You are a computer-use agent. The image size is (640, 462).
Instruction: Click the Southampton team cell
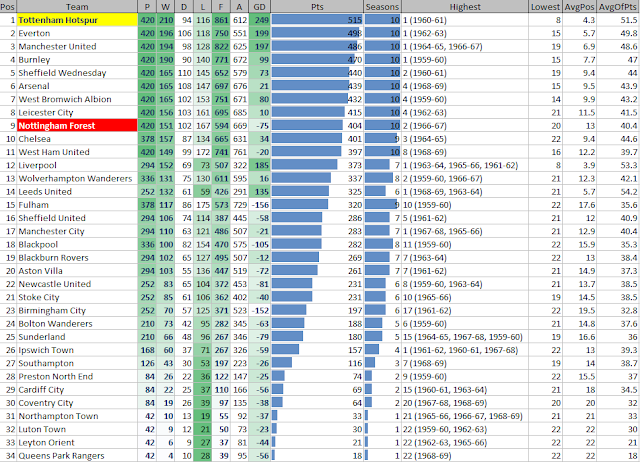[77, 363]
